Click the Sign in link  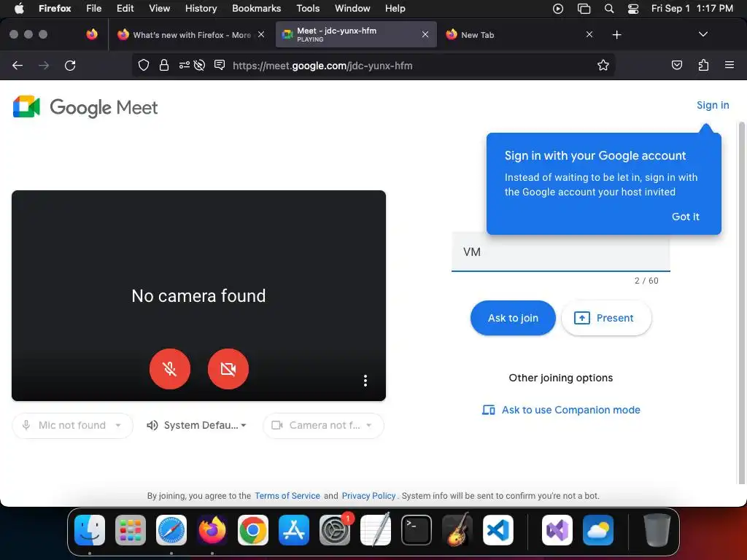click(713, 105)
